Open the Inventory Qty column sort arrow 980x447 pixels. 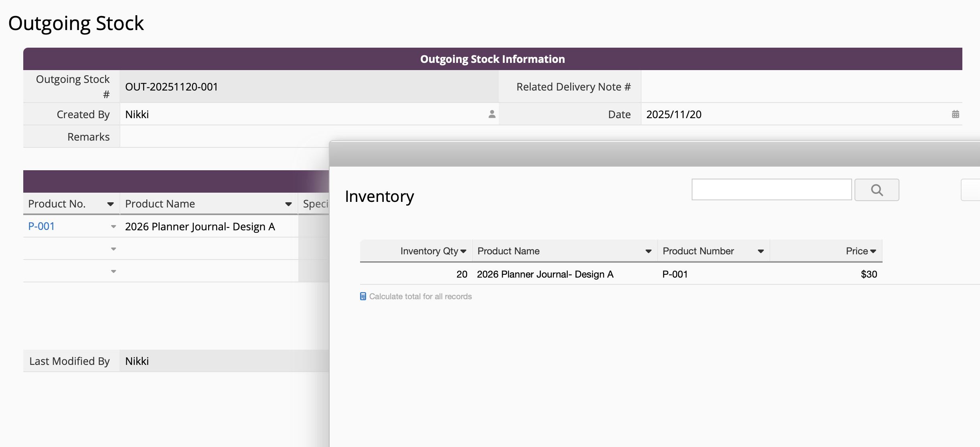coord(464,252)
